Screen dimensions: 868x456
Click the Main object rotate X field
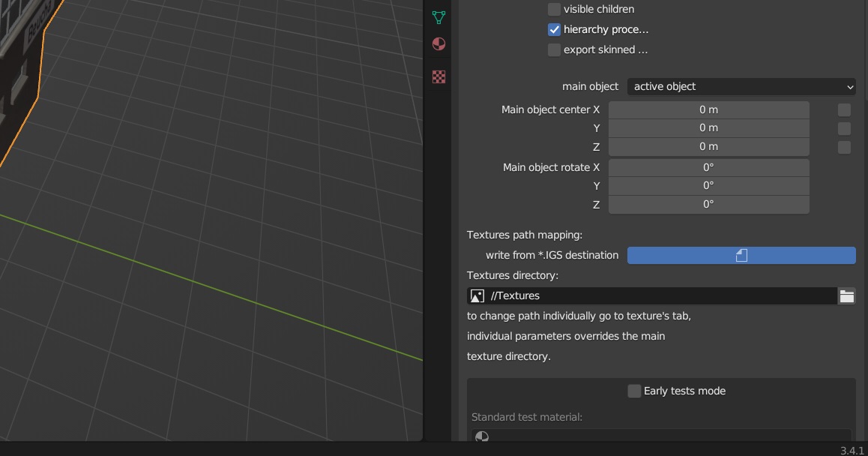tap(708, 167)
